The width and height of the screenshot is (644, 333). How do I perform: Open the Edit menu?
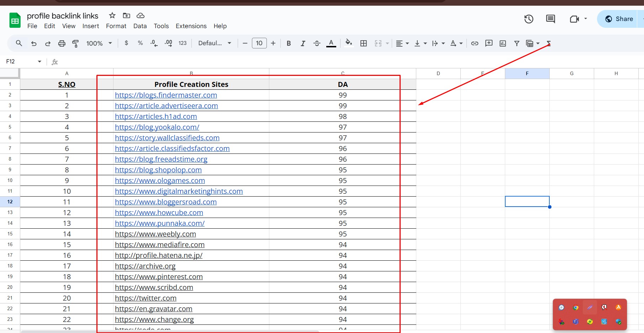click(x=49, y=26)
